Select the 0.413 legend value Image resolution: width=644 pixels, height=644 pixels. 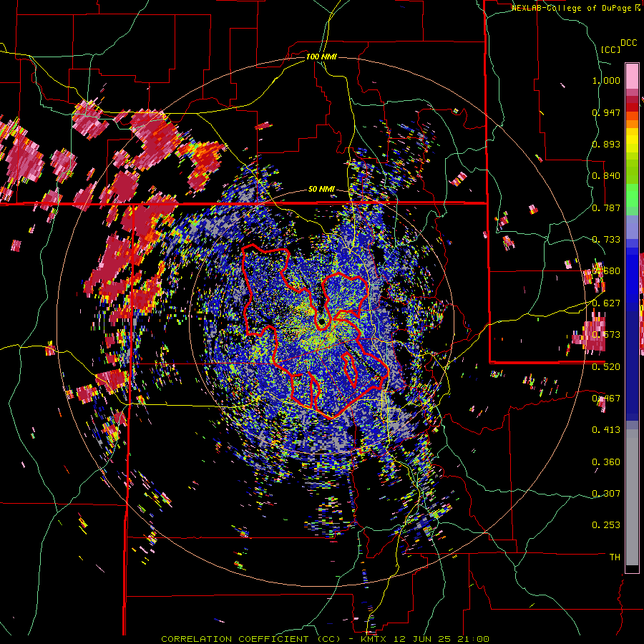tap(606, 430)
